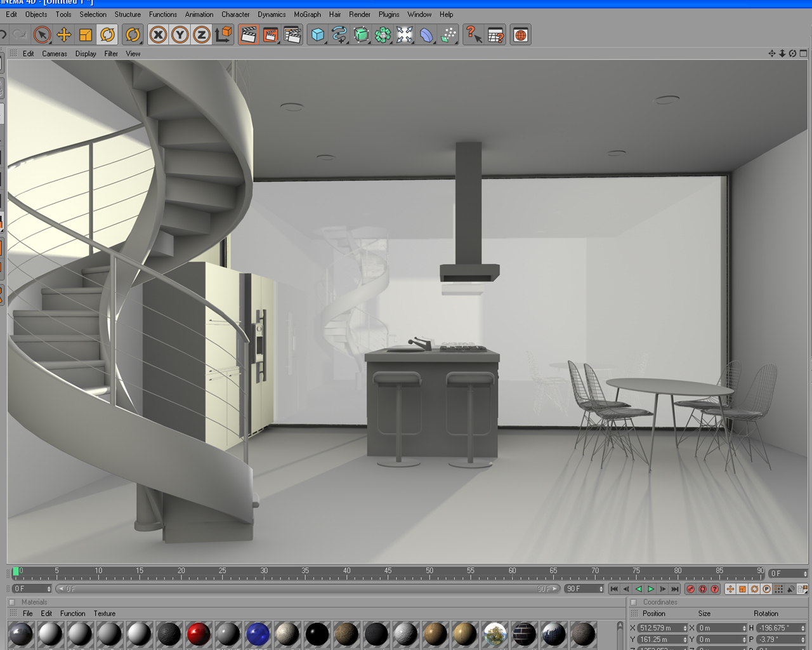
Task: Open the viewport Display menu
Action: coord(86,54)
